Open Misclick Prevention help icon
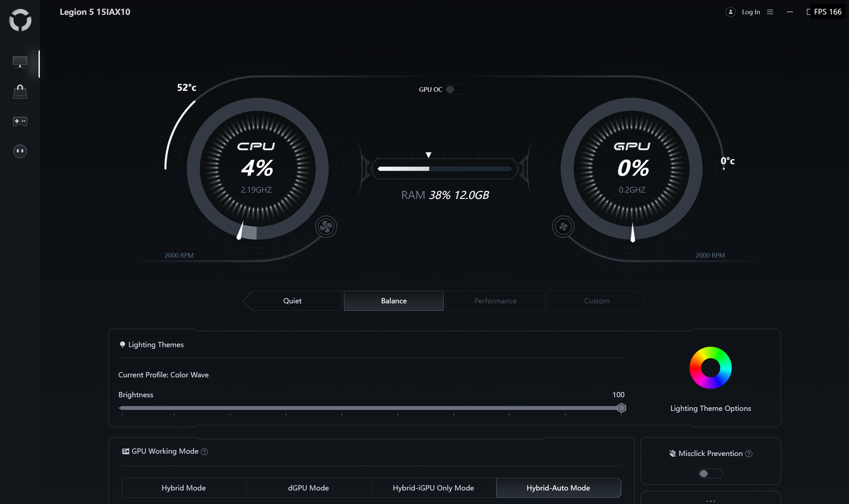 click(x=749, y=454)
